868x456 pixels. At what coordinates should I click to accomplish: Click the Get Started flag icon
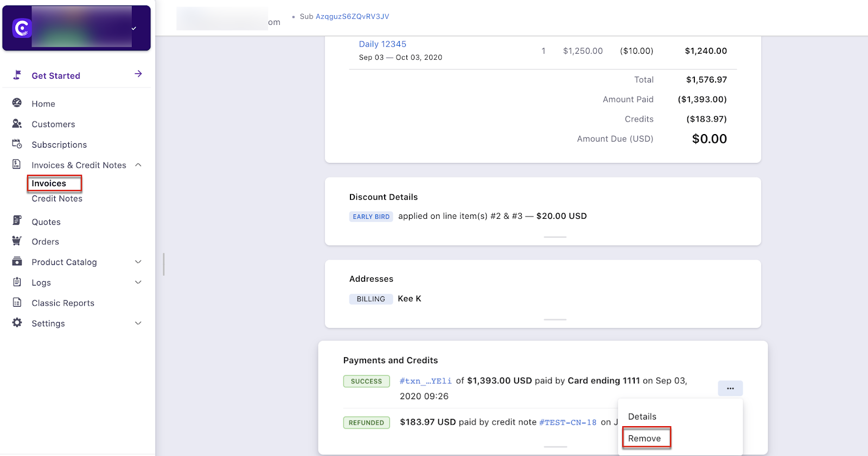(x=17, y=75)
